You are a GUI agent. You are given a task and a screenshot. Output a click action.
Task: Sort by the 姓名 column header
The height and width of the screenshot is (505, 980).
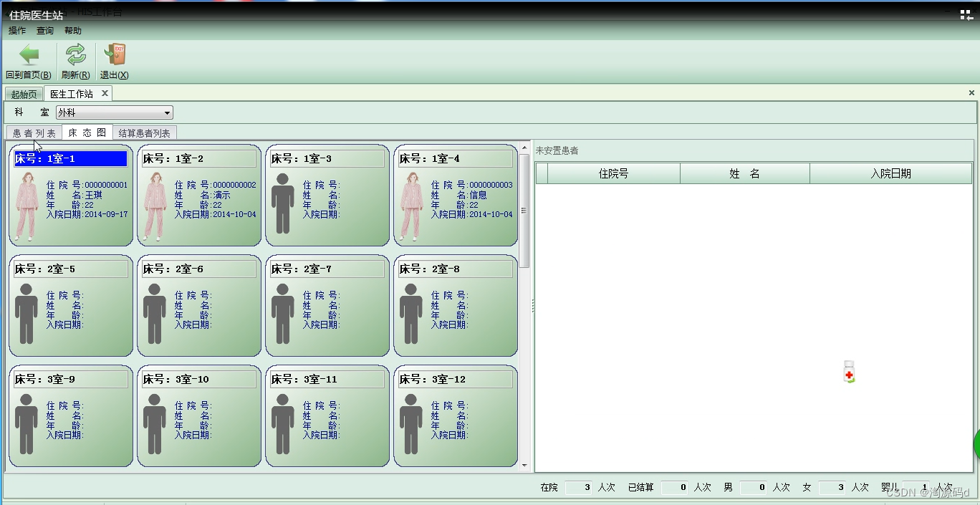[x=745, y=173]
